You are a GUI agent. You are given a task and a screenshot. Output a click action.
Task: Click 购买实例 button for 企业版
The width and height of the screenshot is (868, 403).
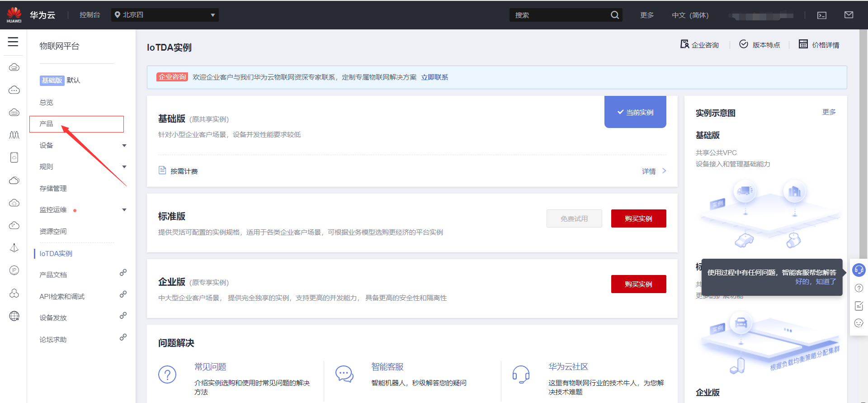[638, 284]
